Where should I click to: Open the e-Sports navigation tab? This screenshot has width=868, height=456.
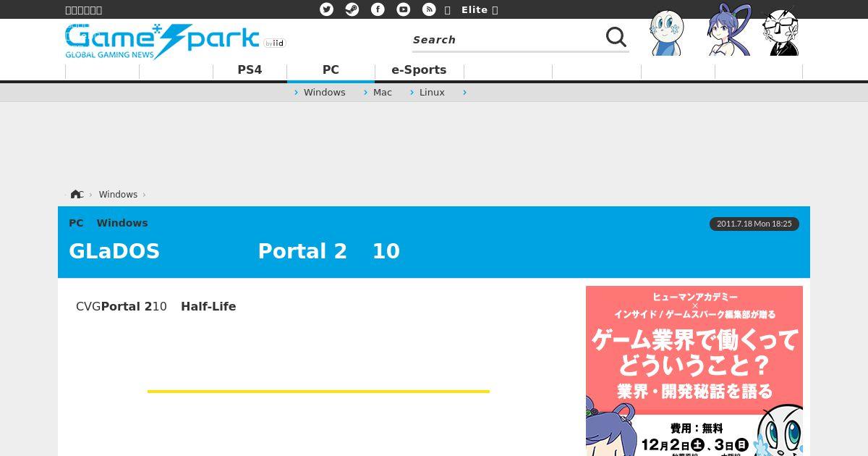click(419, 70)
